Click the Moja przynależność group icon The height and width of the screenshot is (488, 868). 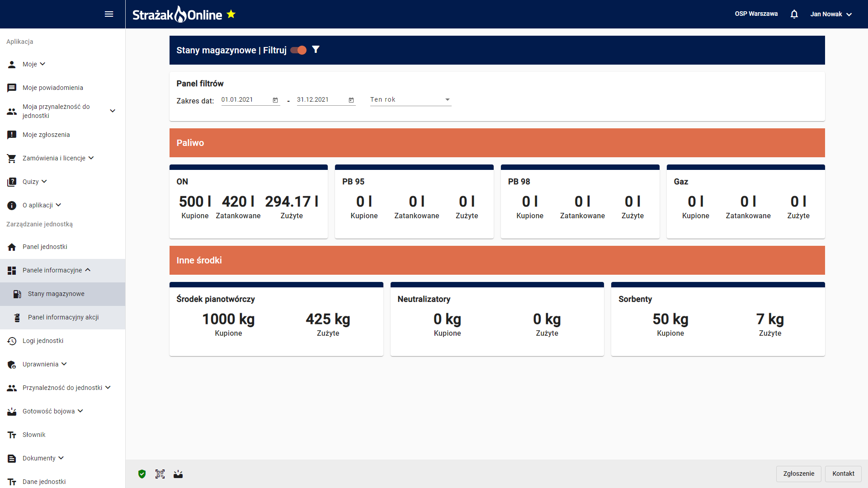click(x=12, y=111)
